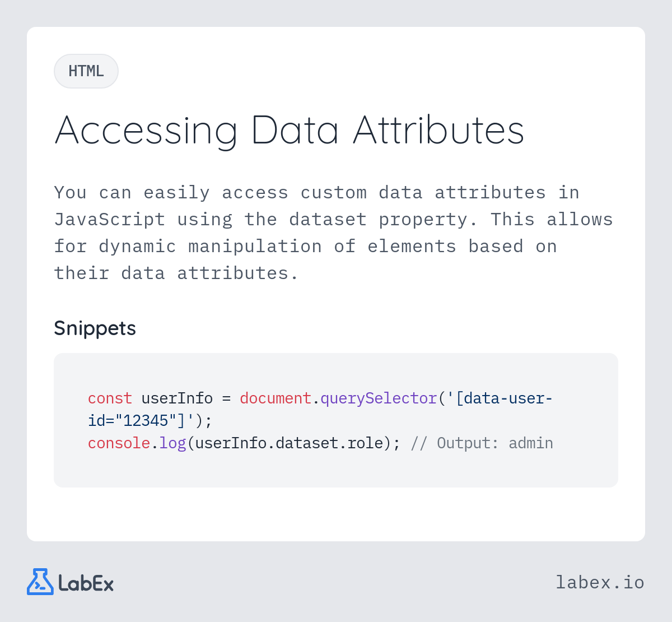672x622 pixels.
Task: Click the Snippets section heading
Action: click(x=95, y=328)
